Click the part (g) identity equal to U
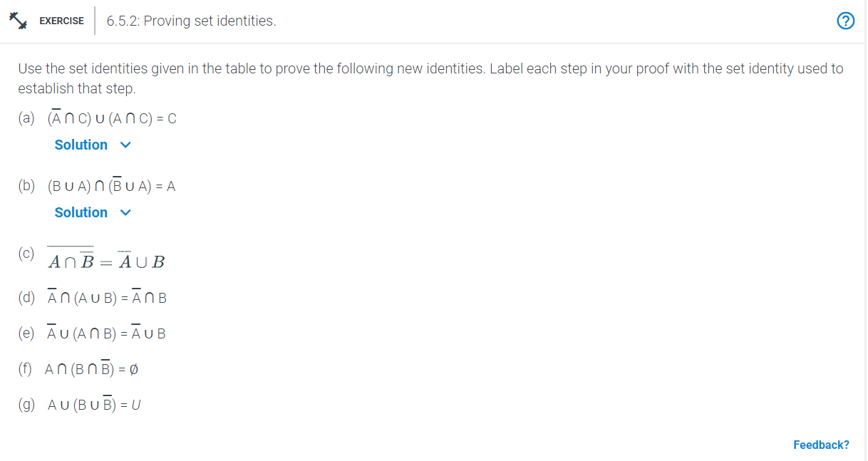 click(x=94, y=405)
